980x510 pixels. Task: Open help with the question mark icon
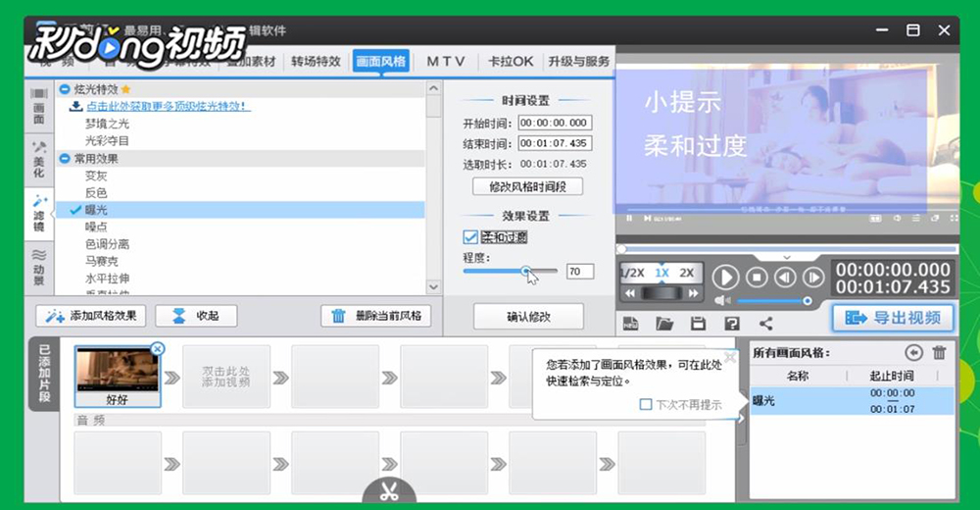732,324
